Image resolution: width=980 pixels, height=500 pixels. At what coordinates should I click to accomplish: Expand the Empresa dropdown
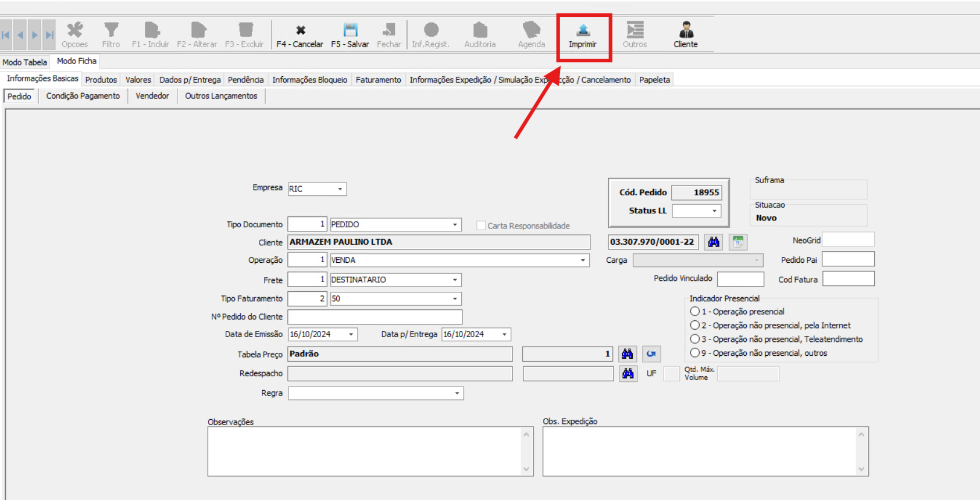pos(340,189)
